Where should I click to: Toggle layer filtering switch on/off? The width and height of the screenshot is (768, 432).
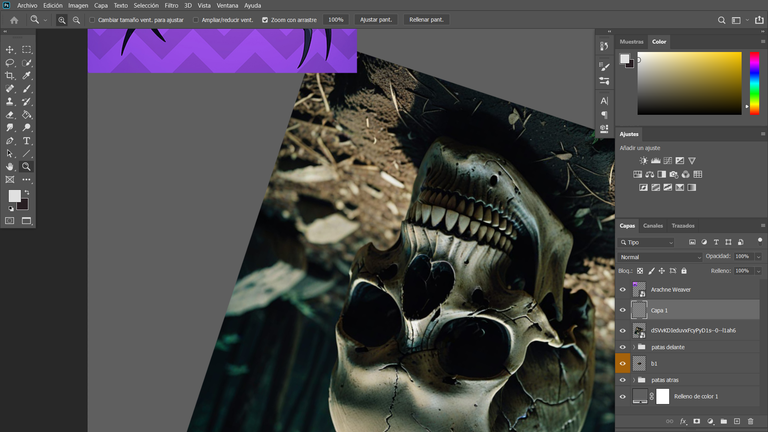coord(760,240)
